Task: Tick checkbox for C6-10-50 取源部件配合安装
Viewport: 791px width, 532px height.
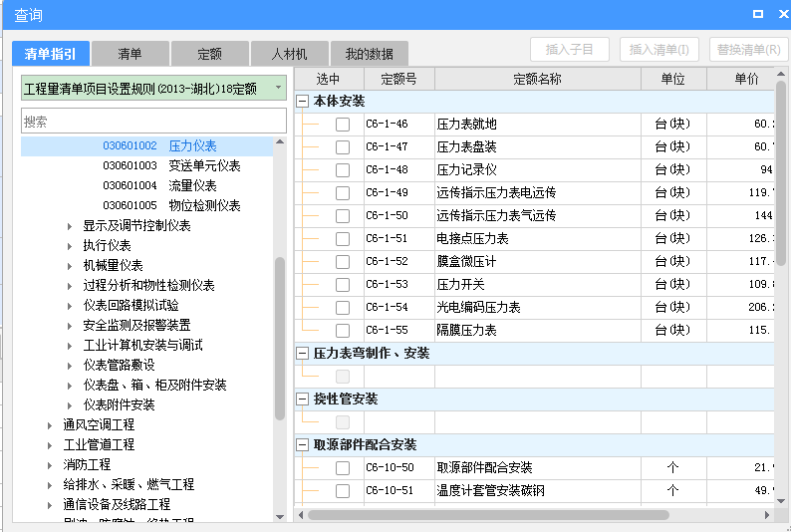Action: [343, 468]
